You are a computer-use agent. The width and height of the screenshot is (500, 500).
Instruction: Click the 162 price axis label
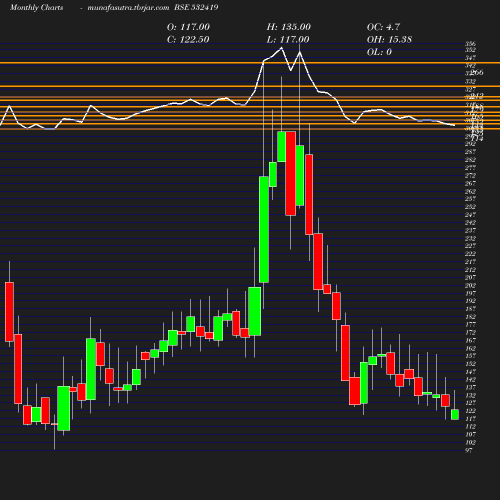pyautogui.click(x=470, y=348)
